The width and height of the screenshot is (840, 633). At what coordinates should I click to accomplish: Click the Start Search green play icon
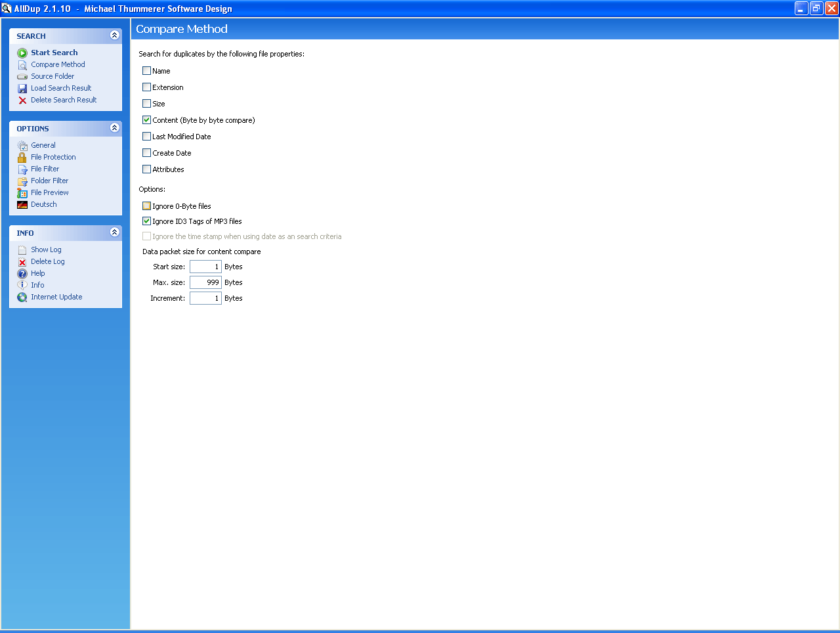pyautogui.click(x=22, y=53)
